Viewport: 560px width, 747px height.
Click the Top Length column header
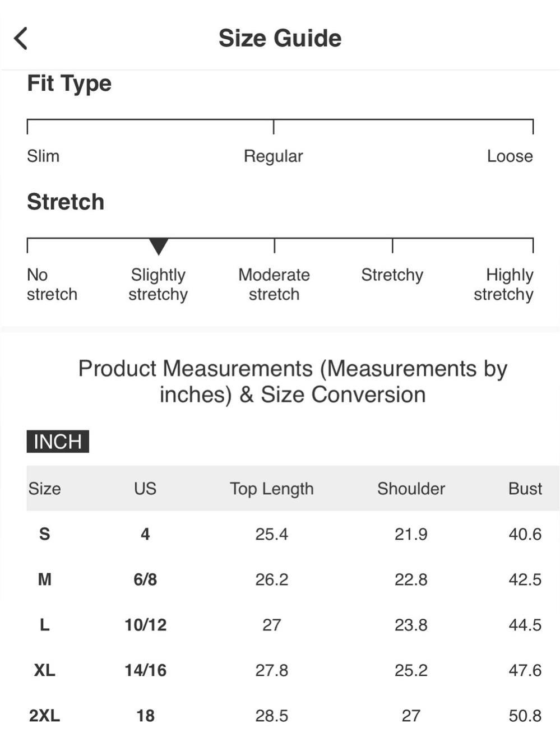(x=271, y=489)
